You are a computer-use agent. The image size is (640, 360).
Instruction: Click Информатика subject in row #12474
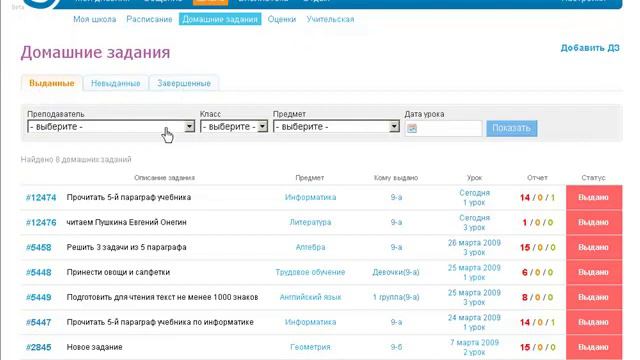coord(310,198)
